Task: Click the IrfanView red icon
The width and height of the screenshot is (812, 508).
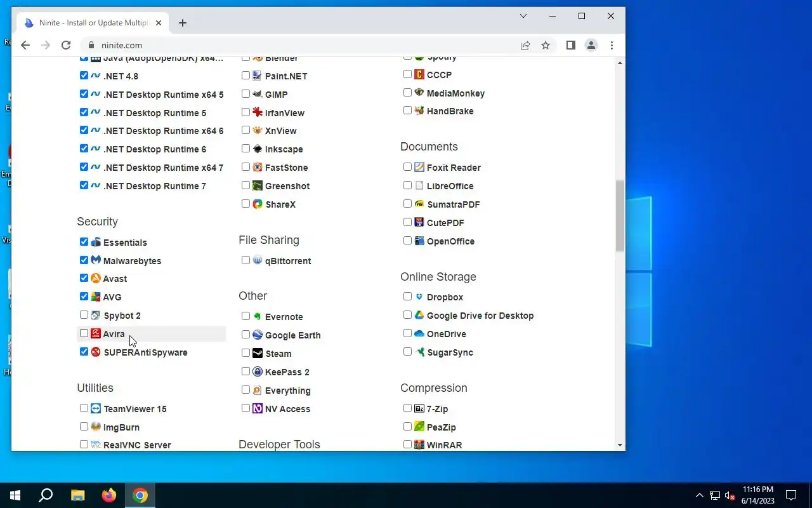Action: coord(258,112)
